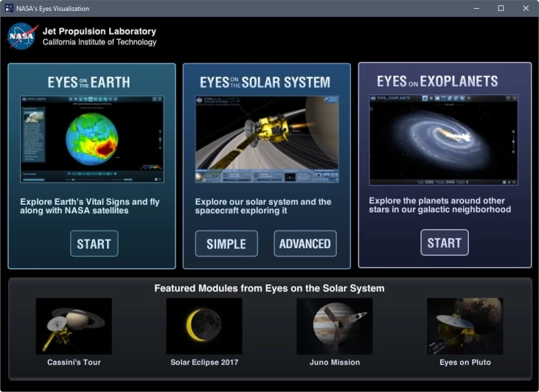Image resolution: width=539 pixels, height=392 pixels.
Task: Click the "Eyes on Pluto" text label
Action: point(465,362)
